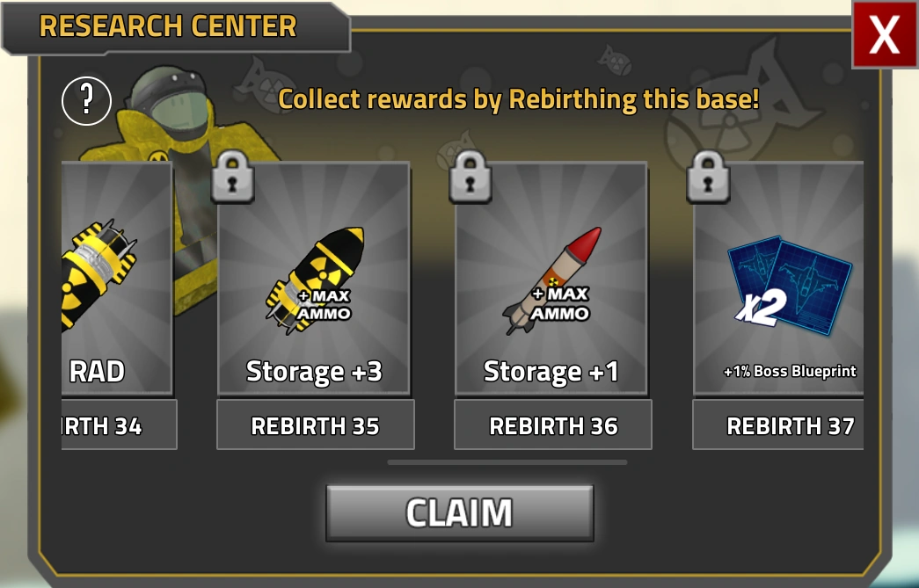Open the Storage +3 reward card
Viewport: 919px width, 588px height.
click(314, 279)
